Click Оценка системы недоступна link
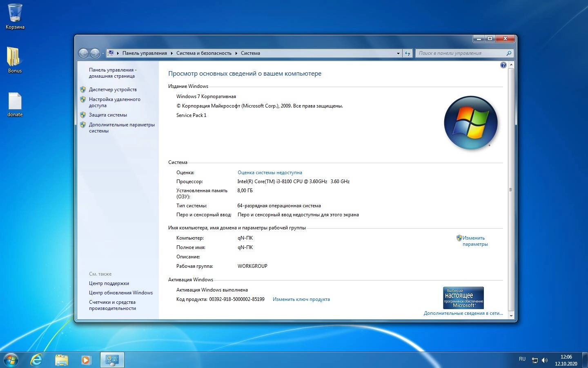This screenshot has width=588, height=368. tap(270, 173)
